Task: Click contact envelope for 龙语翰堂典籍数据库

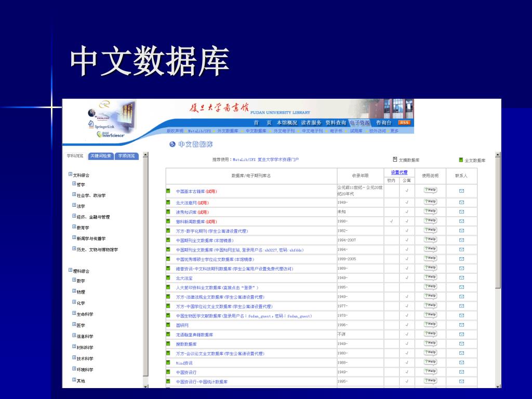Action: [x=461, y=335]
